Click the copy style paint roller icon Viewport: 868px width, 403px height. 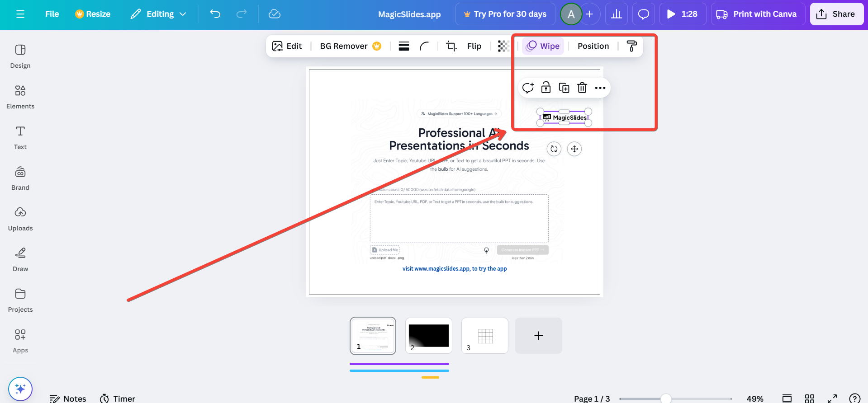point(631,46)
